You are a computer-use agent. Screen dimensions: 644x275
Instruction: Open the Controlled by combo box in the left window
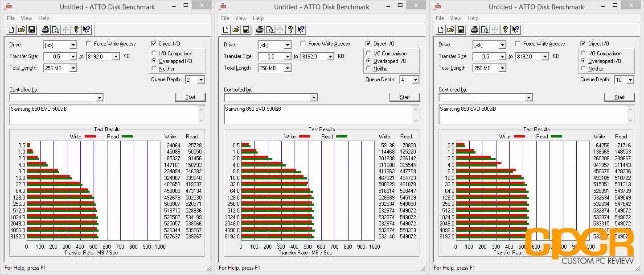click(99, 97)
